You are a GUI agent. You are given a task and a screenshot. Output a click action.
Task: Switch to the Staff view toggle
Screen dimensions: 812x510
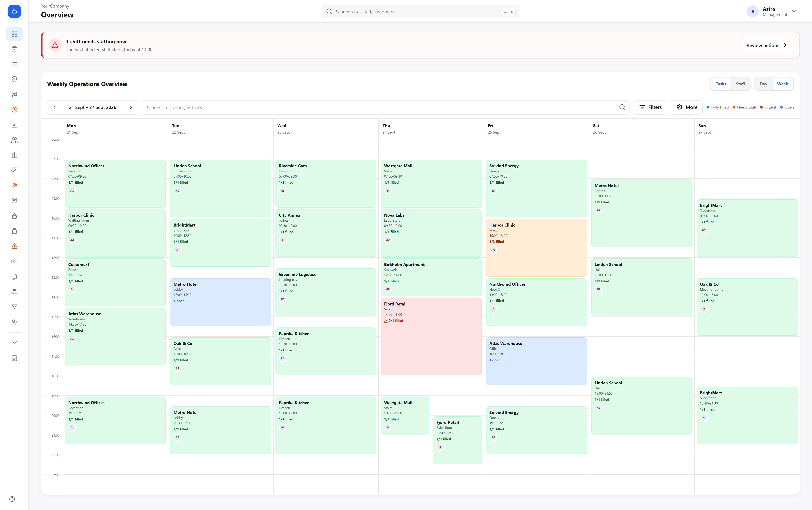click(x=740, y=84)
